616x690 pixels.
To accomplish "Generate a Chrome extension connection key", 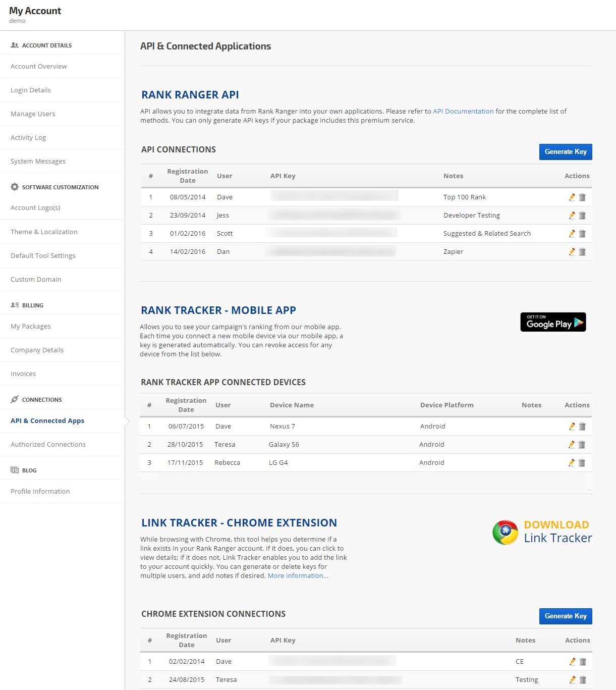I will [566, 616].
